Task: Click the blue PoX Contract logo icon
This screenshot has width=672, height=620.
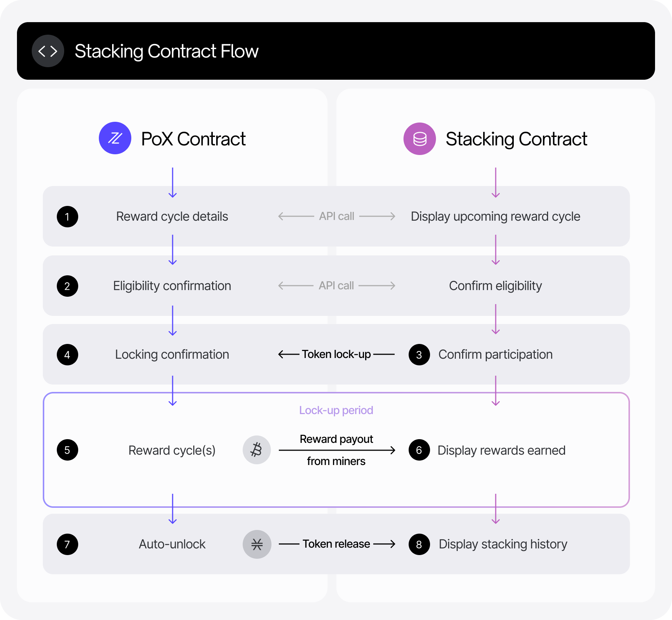Action: pyautogui.click(x=115, y=138)
